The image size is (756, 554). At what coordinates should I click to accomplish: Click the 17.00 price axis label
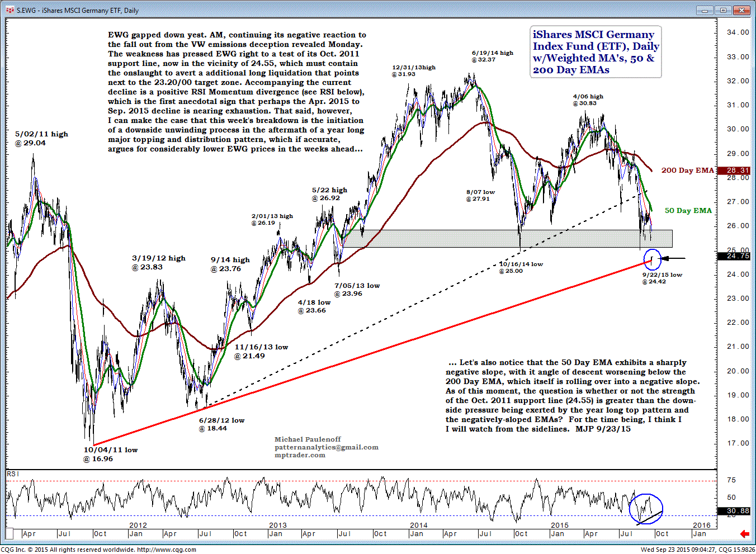click(738, 443)
